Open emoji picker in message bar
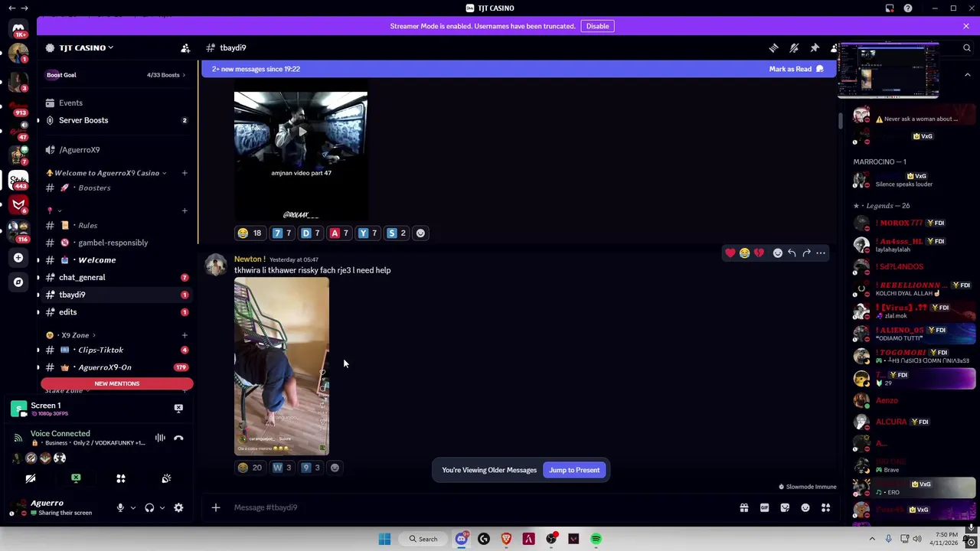Image resolution: width=980 pixels, height=551 pixels. [x=805, y=507]
